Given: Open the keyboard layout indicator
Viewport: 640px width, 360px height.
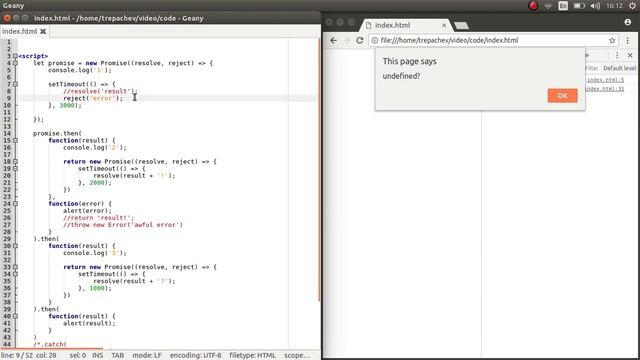Looking at the screenshot, I should (563, 6).
